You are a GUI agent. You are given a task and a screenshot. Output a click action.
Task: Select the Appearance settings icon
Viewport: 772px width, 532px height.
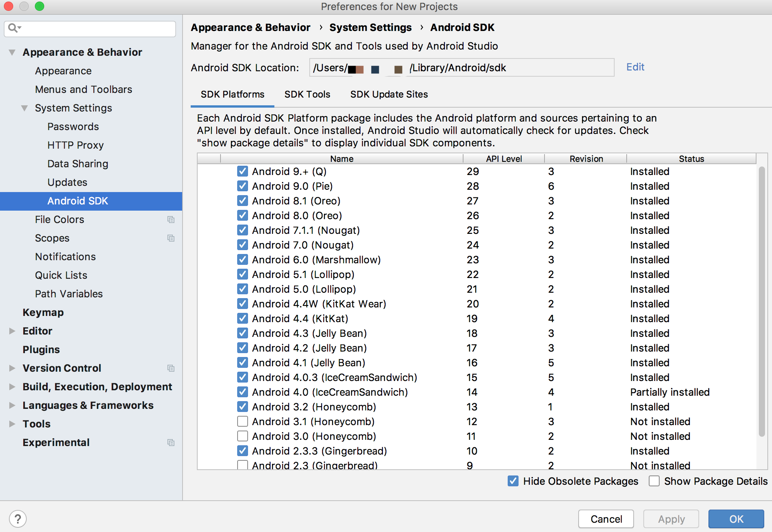click(x=63, y=71)
